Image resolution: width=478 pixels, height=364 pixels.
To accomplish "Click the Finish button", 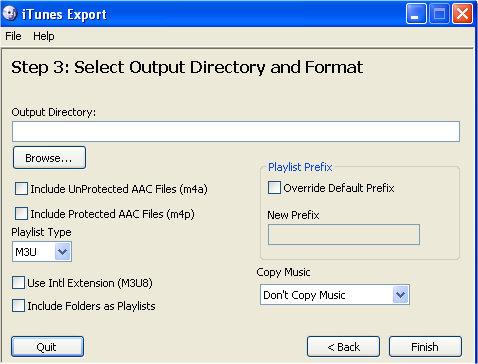I will (425, 347).
